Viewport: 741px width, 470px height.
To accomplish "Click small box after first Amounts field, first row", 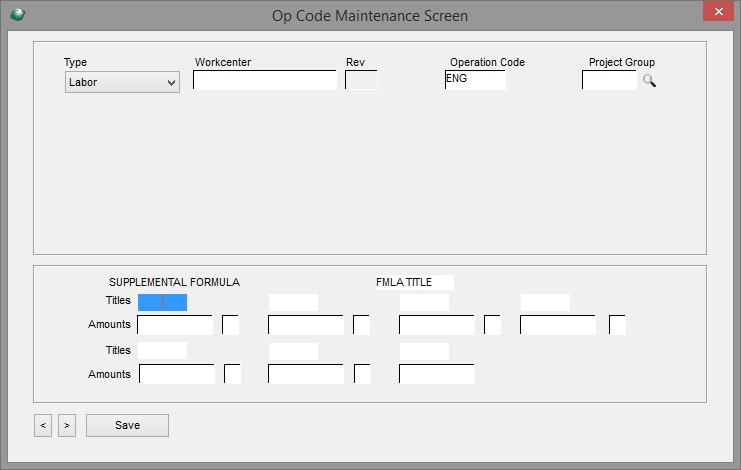I will coord(231,325).
